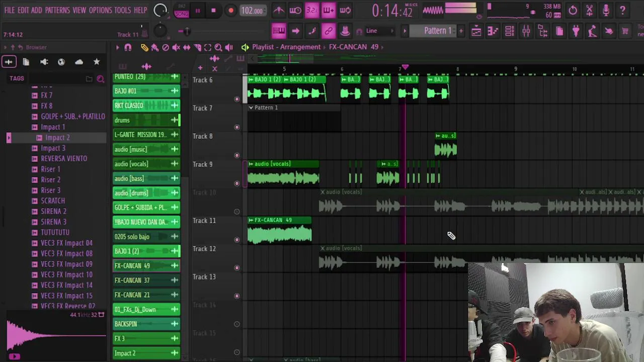Expand the browser options arrow beside Browser
The height and width of the screenshot is (362, 644).
5,47
